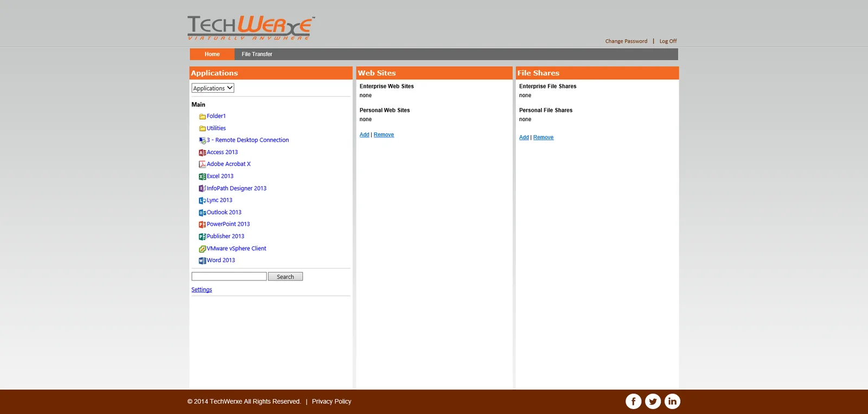Launch PowerPoint 2013 text link
This screenshot has width=868, height=414.
228,224
